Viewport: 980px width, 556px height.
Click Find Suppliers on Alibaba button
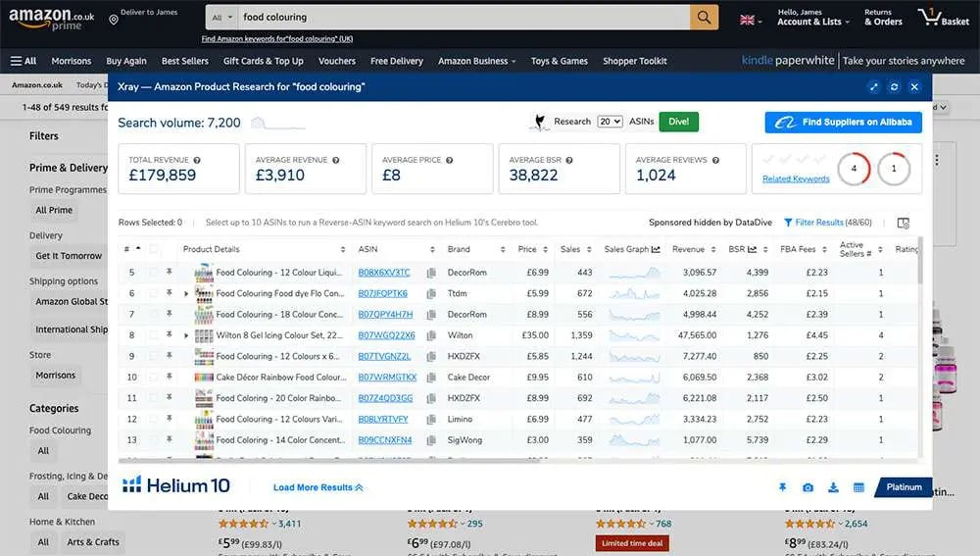843,122
